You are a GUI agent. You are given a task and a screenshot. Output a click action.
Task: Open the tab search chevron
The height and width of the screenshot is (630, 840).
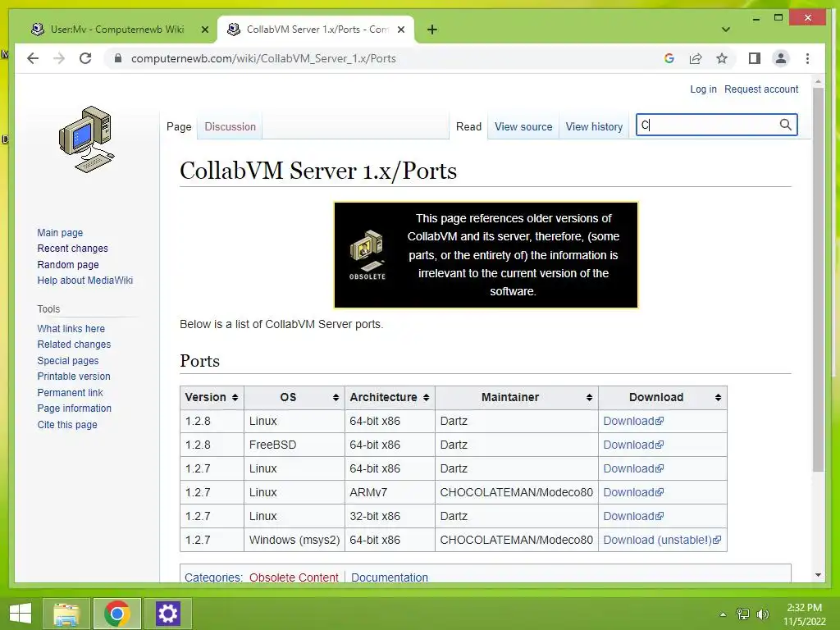(x=726, y=30)
